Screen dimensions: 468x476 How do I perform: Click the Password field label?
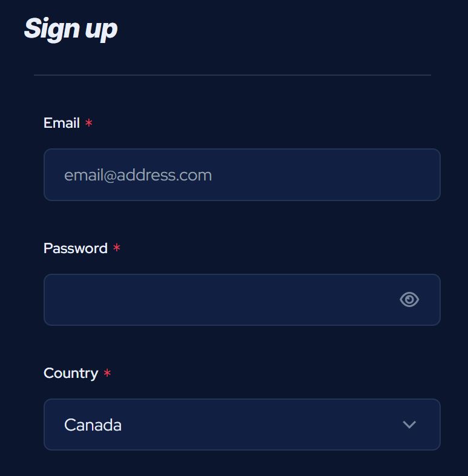(x=76, y=248)
